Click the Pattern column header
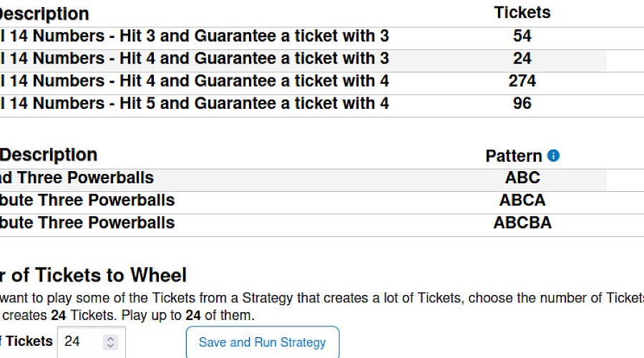The height and width of the screenshot is (358, 644). (514, 156)
